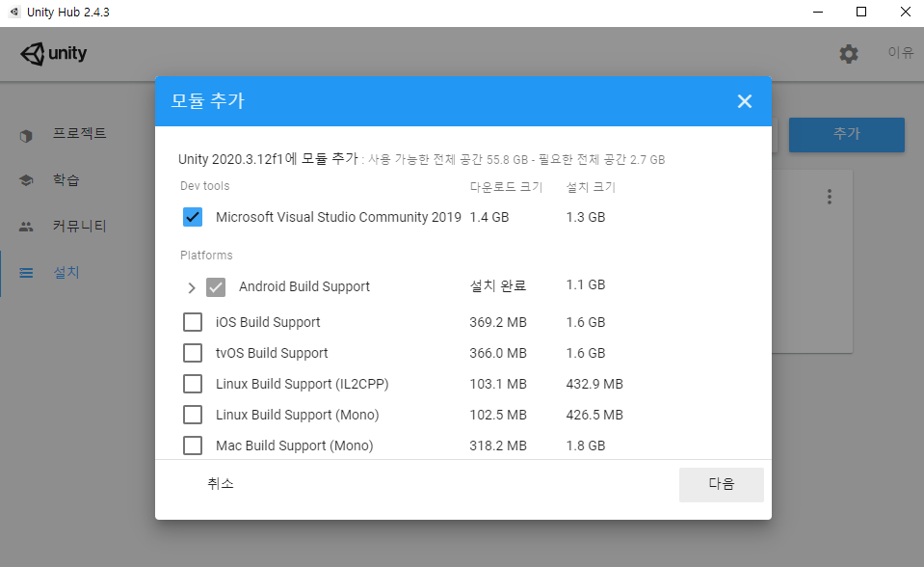Uncheck Microsoft Visual Studio Community 2019

193,217
